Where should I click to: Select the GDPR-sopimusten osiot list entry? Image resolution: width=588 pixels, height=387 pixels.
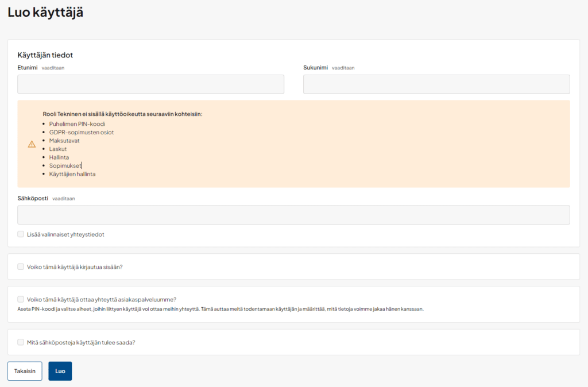coord(81,132)
